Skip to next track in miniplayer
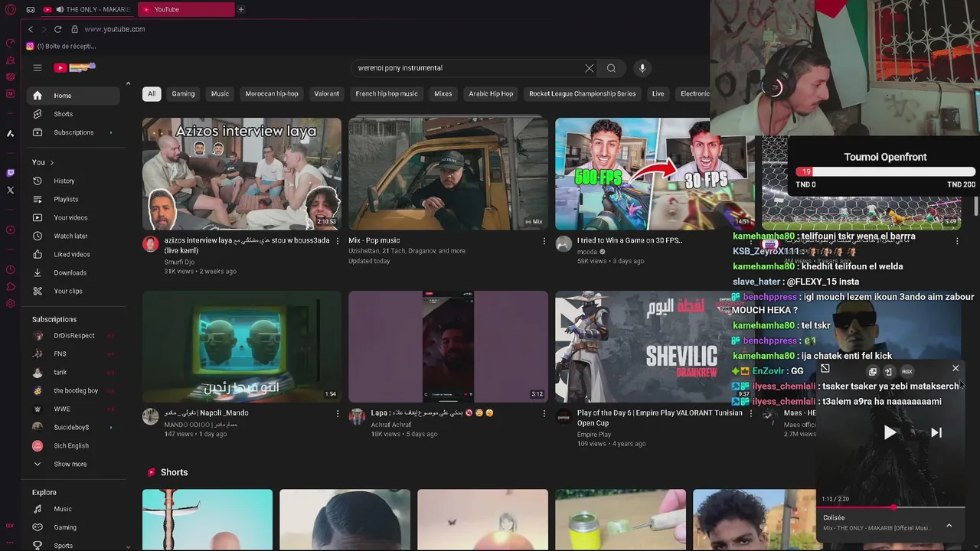The image size is (980, 551). 936,432
